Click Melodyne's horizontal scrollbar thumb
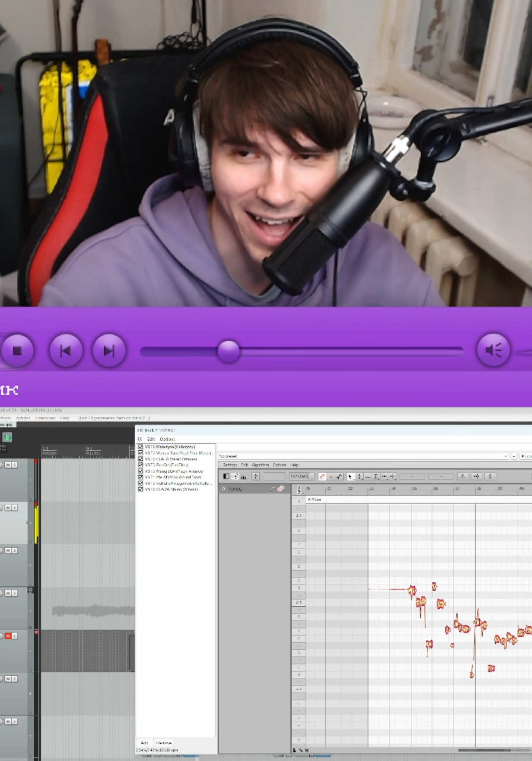Image resolution: width=532 pixels, height=761 pixels. click(485, 750)
